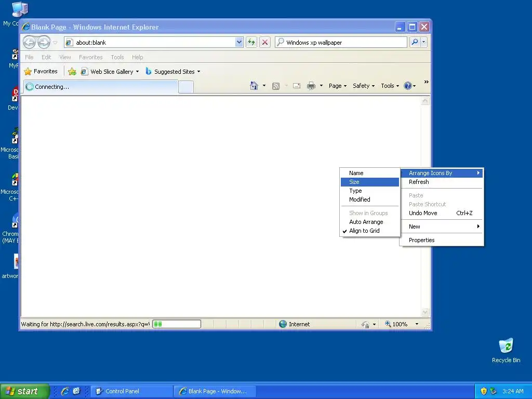Screen dimensions: 532x399
Task: Open the Tools command bar menu
Action: (x=390, y=86)
